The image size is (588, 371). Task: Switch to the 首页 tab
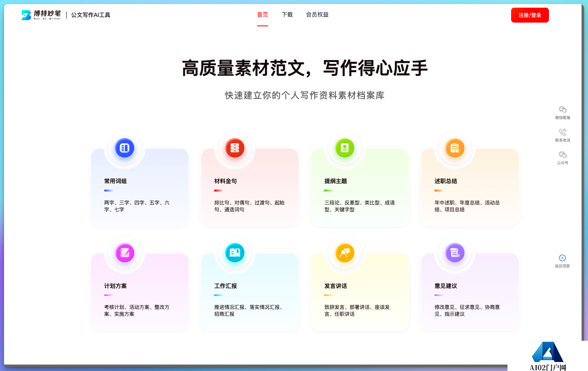pyautogui.click(x=263, y=15)
